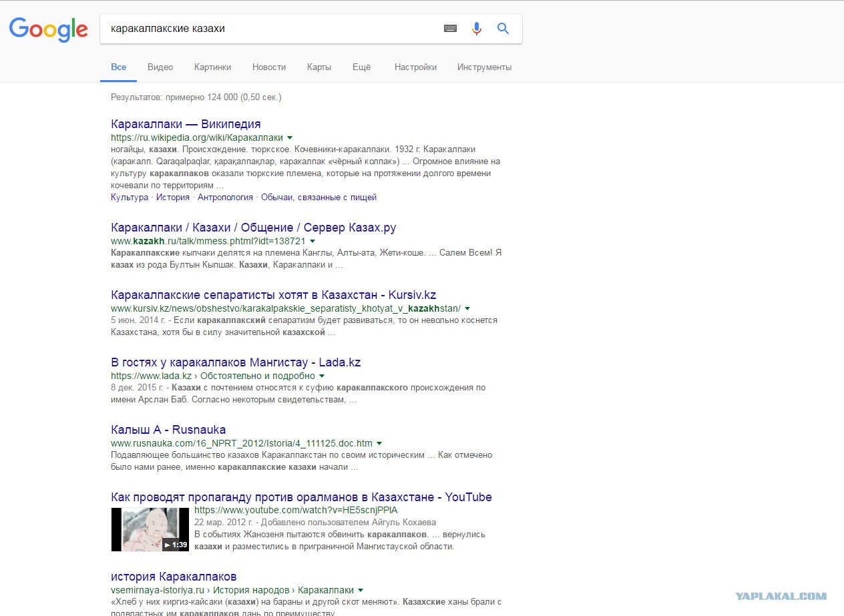Expand dropdown arrow beside lada.kz URL
This screenshot has height=616, width=844.
pyautogui.click(x=322, y=376)
